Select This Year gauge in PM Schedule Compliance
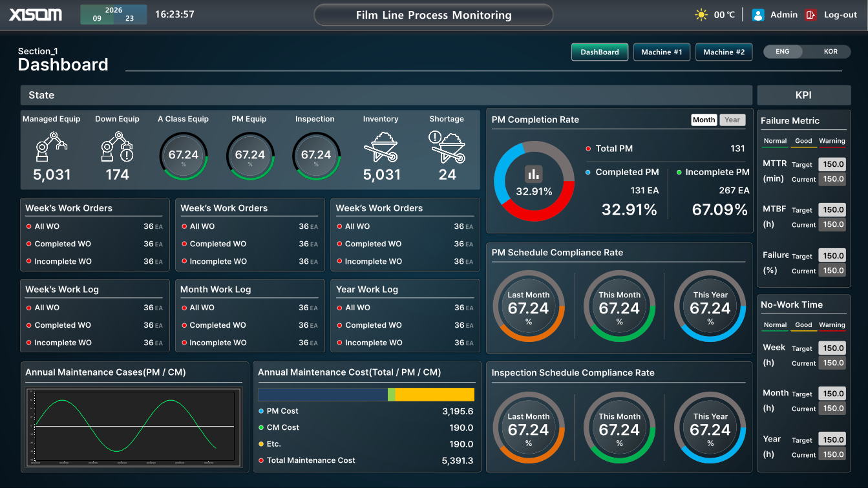 [710, 306]
